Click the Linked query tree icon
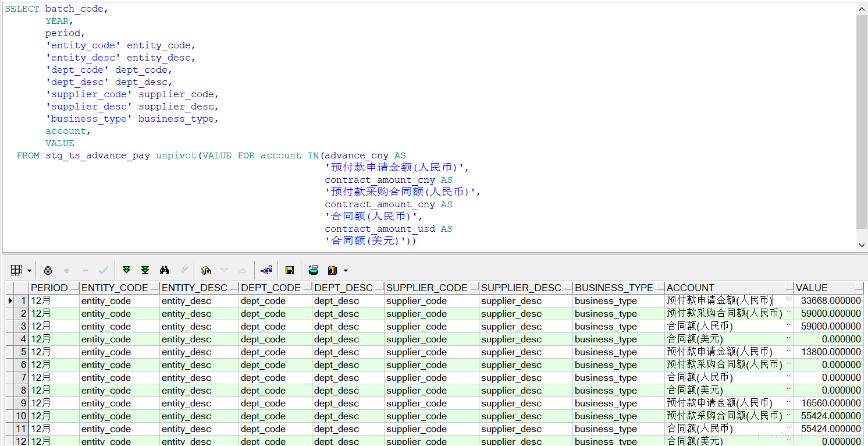Image resolution: width=868 pixels, height=446 pixels. (x=266, y=270)
